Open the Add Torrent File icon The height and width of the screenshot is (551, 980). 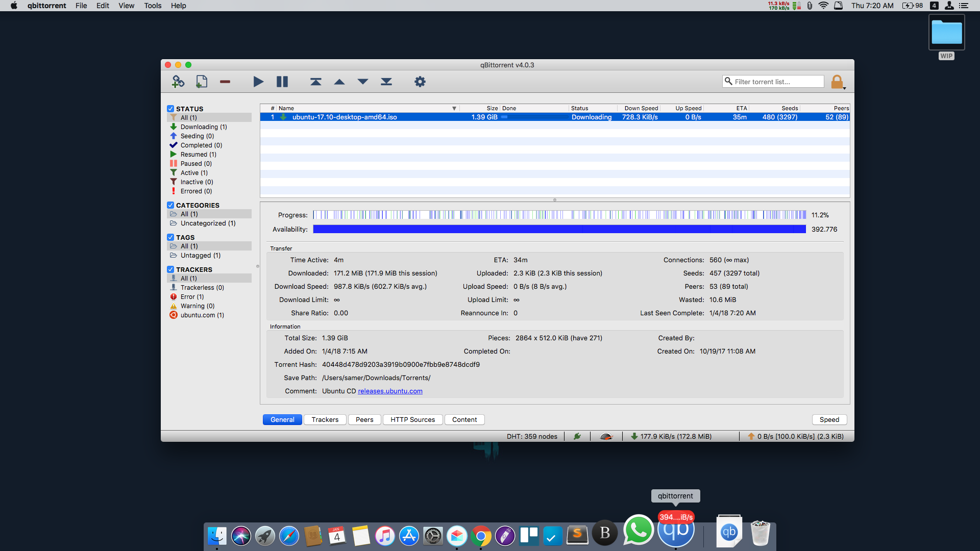pos(201,82)
